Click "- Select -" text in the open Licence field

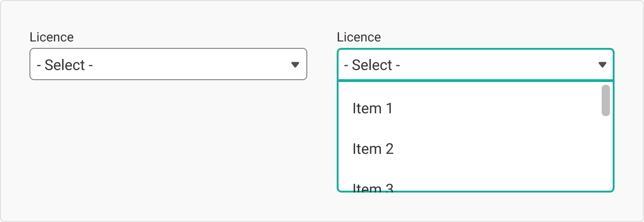(x=372, y=65)
